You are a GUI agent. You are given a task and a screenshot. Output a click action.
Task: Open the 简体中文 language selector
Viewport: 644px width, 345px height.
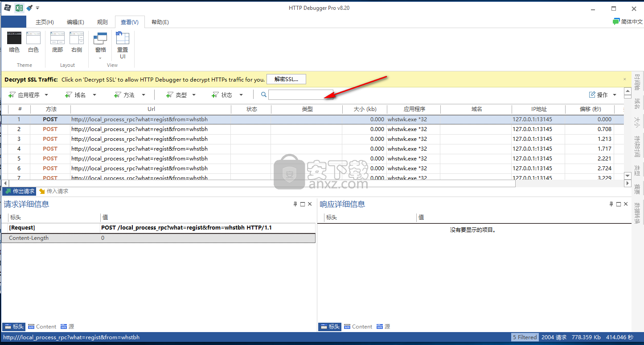pos(628,21)
